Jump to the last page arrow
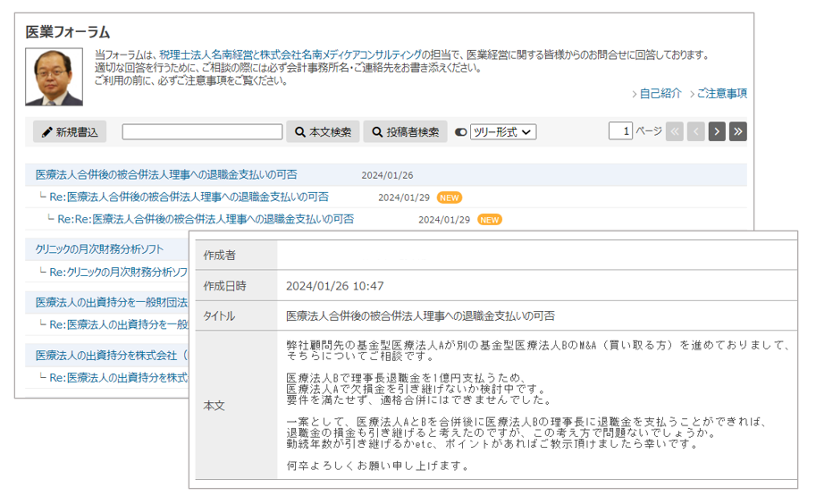816x504 pixels. pyautogui.click(x=737, y=131)
